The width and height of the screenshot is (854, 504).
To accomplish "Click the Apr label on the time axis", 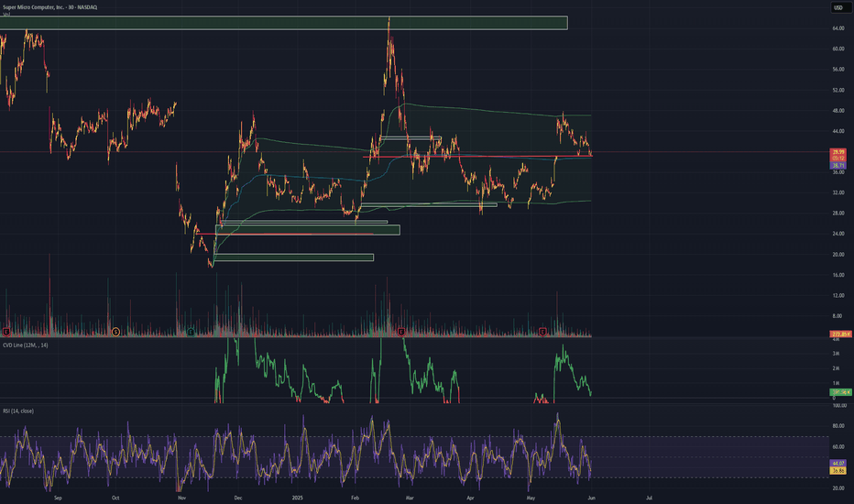I will coord(470,498).
